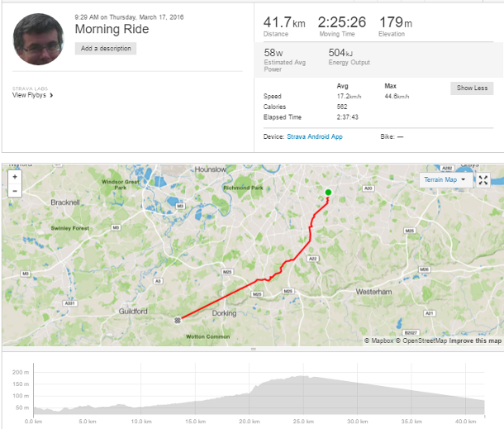This screenshot has width=504, height=429.
Task: Click the View Flybys chevron arrow
Action: (x=51, y=95)
